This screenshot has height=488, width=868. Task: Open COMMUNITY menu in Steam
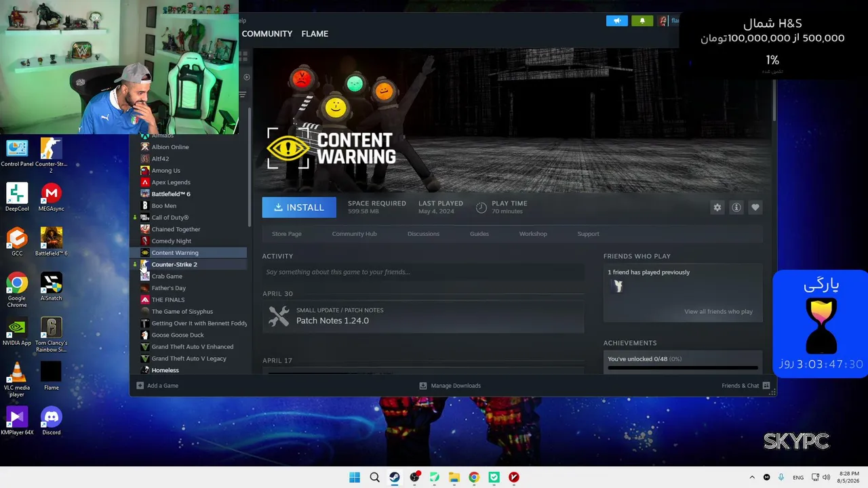click(x=267, y=34)
